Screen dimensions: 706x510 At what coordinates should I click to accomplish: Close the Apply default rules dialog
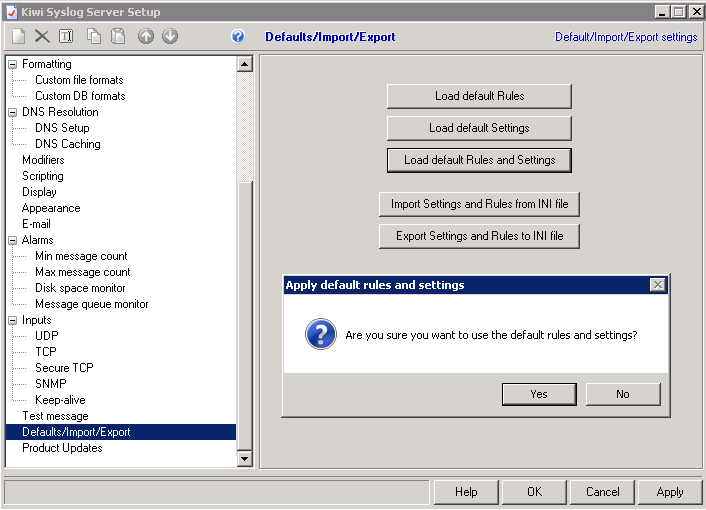click(x=657, y=285)
